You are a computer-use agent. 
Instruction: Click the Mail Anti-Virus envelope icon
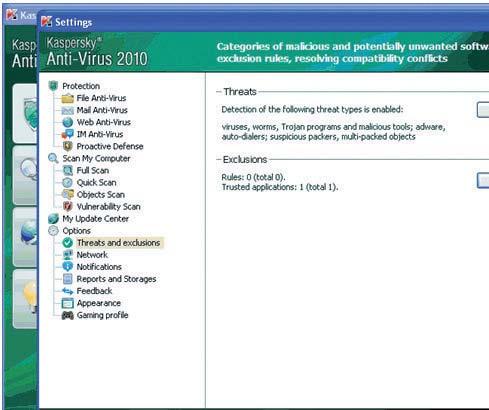click(67, 110)
